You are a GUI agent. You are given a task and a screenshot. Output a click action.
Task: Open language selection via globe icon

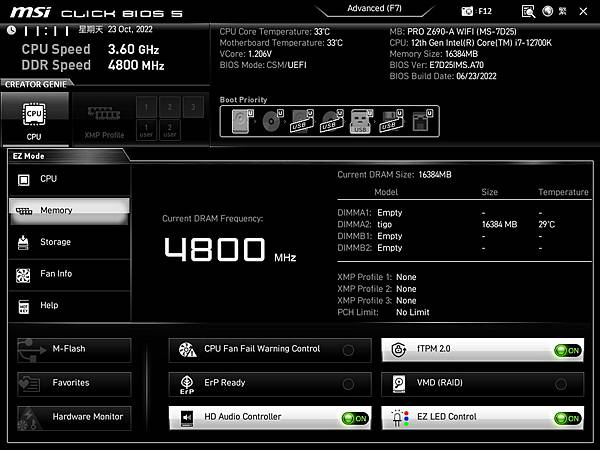[548, 11]
